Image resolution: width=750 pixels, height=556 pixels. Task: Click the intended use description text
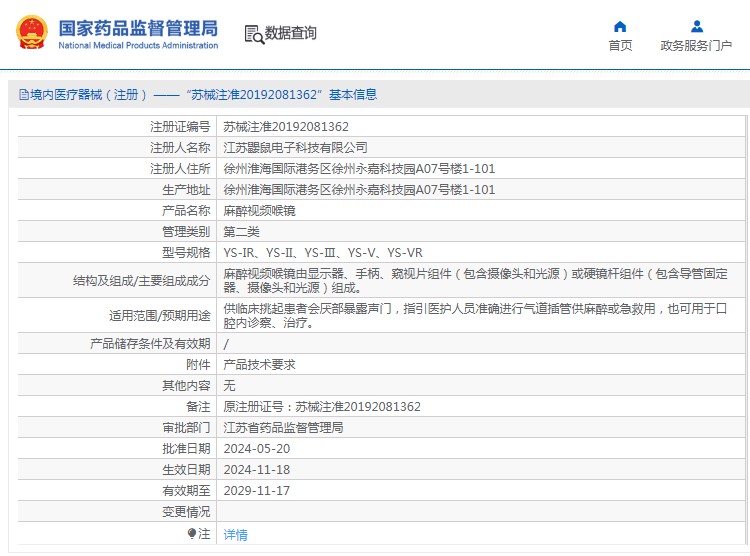click(x=475, y=316)
